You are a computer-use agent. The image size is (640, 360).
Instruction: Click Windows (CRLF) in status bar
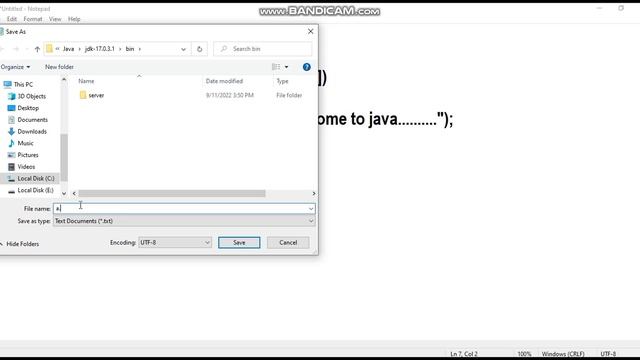563,354
